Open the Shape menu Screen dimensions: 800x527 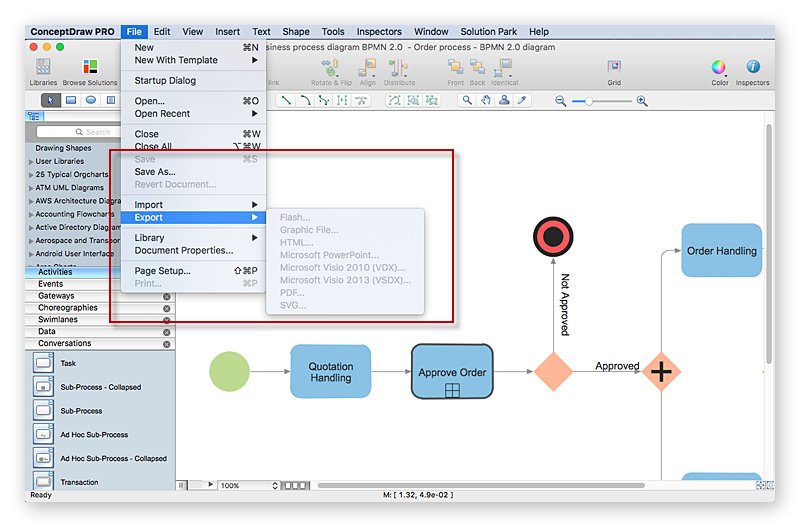[x=296, y=32]
